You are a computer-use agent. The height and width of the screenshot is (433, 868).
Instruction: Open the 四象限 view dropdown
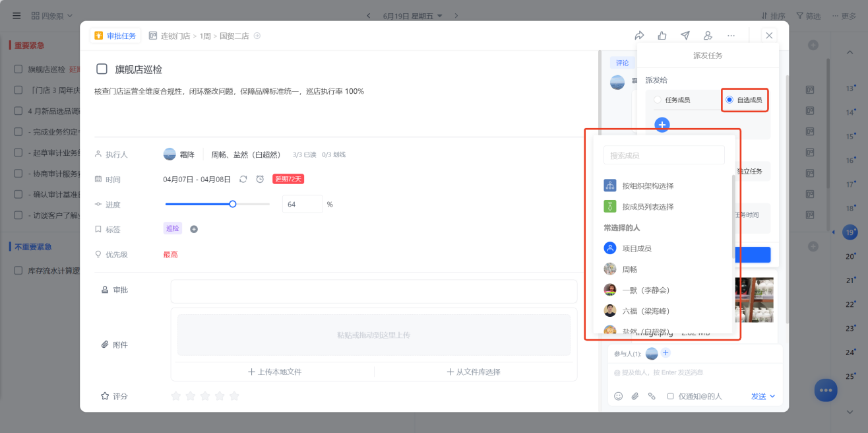[52, 15]
